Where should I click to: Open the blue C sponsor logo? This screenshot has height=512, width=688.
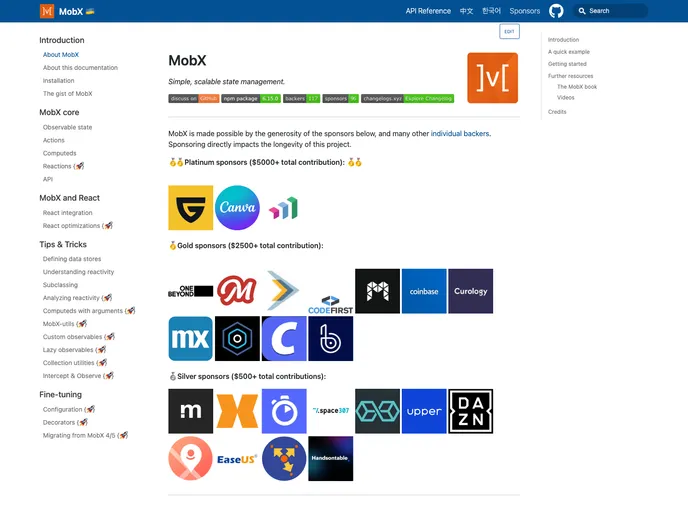pyautogui.click(x=284, y=339)
